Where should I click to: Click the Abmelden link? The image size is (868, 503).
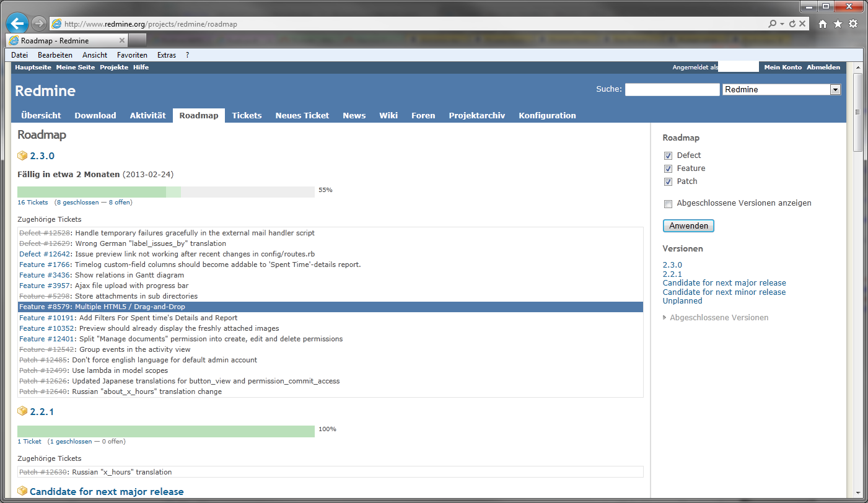pos(823,67)
